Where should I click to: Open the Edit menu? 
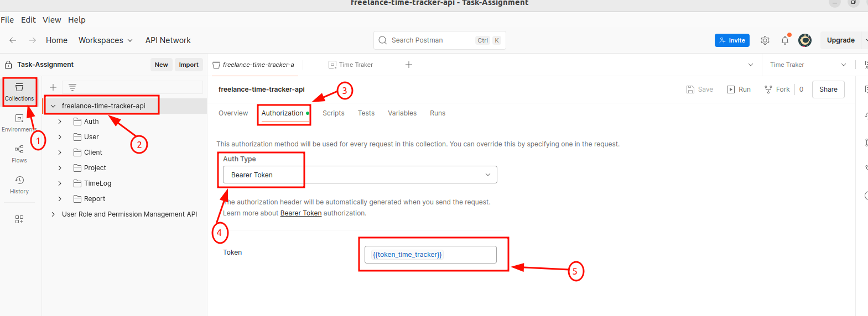(x=28, y=20)
